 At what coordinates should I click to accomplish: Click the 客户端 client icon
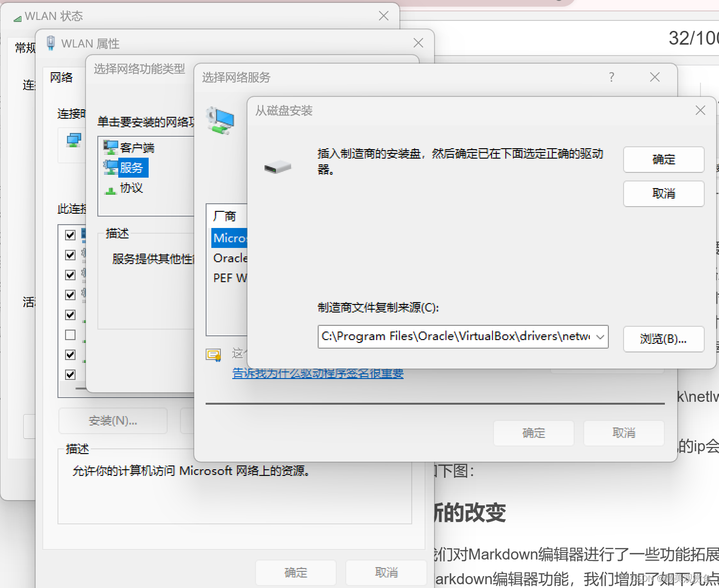[x=111, y=147]
